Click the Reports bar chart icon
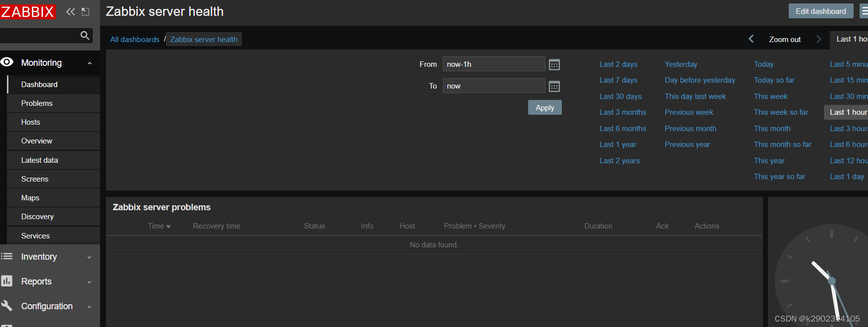This screenshot has height=327, width=868. (7, 281)
